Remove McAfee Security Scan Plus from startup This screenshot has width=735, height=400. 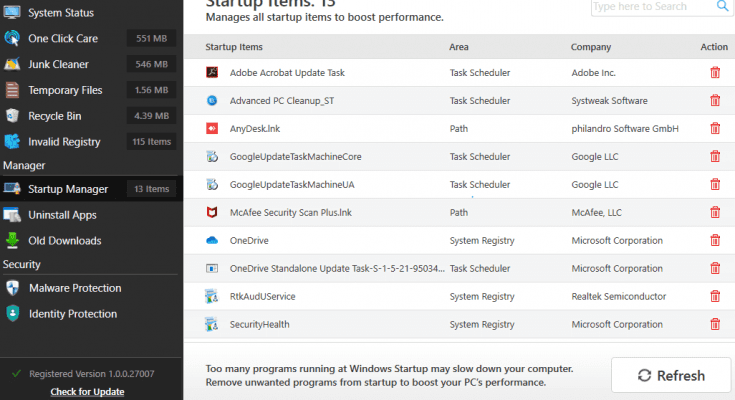pyautogui.click(x=714, y=213)
